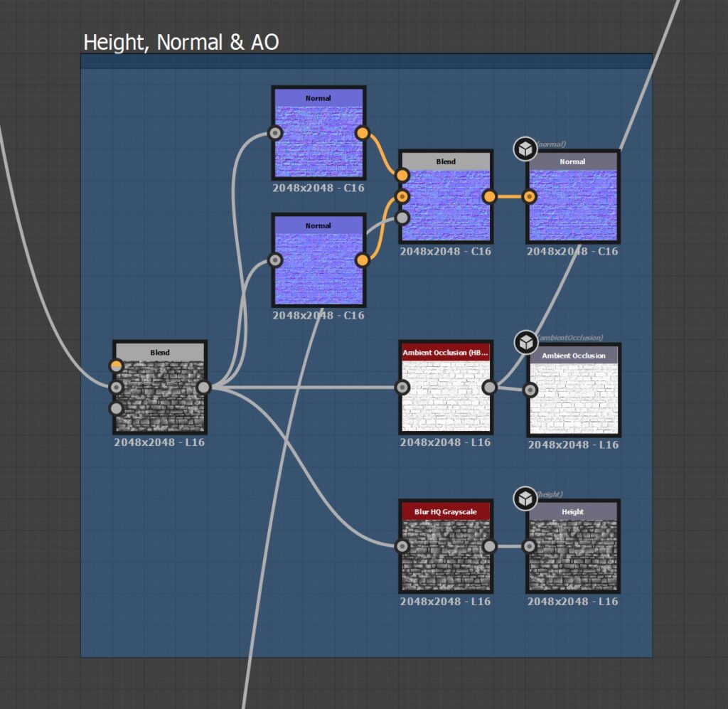The image size is (728, 709).
Task: Click the Height, Normal & AO frame title
Action: coord(182,42)
